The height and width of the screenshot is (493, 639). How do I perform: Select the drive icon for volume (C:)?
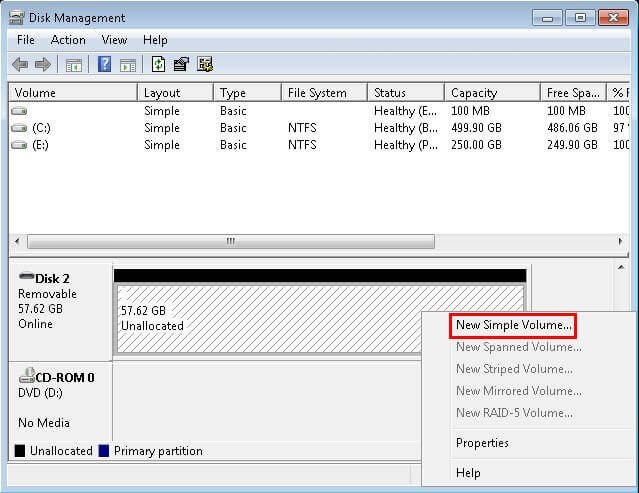(x=19, y=128)
